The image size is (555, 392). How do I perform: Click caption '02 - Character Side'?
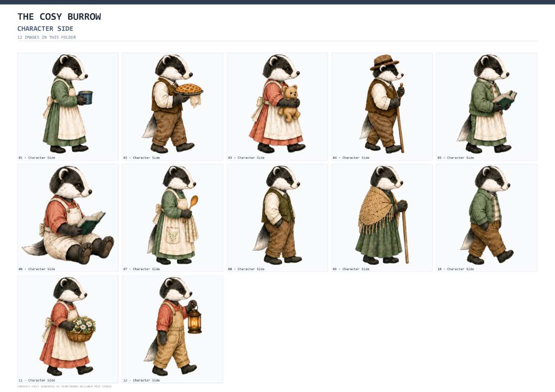142,158
